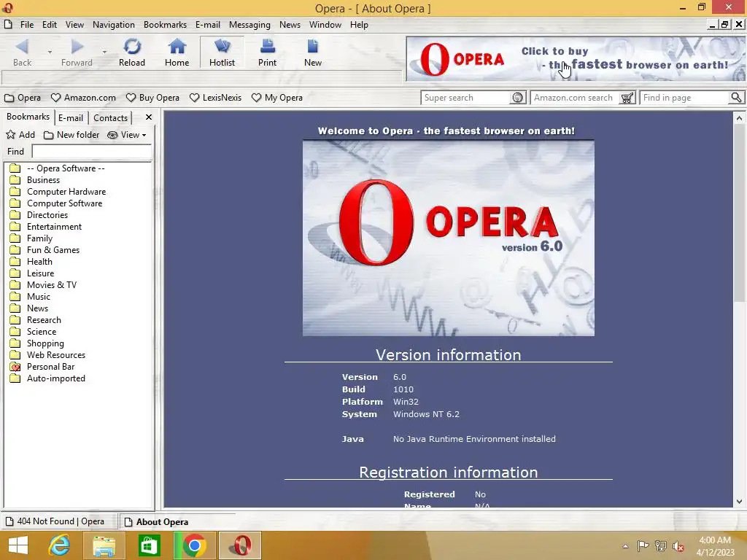
Task: Open the News menu
Action: 290,25
